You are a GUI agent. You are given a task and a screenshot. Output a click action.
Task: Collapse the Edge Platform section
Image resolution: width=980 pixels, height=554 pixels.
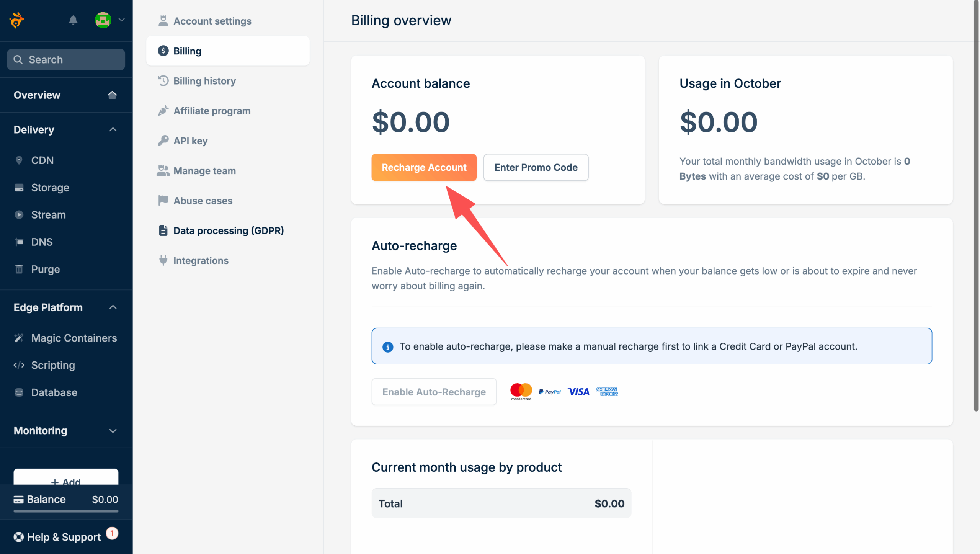113,307
